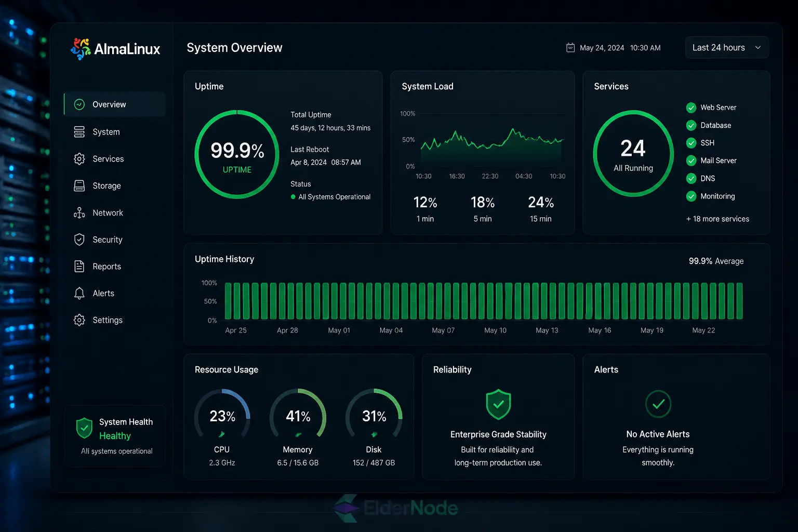
Task: Click the Mail Server service label
Action: tap(719, 161)
